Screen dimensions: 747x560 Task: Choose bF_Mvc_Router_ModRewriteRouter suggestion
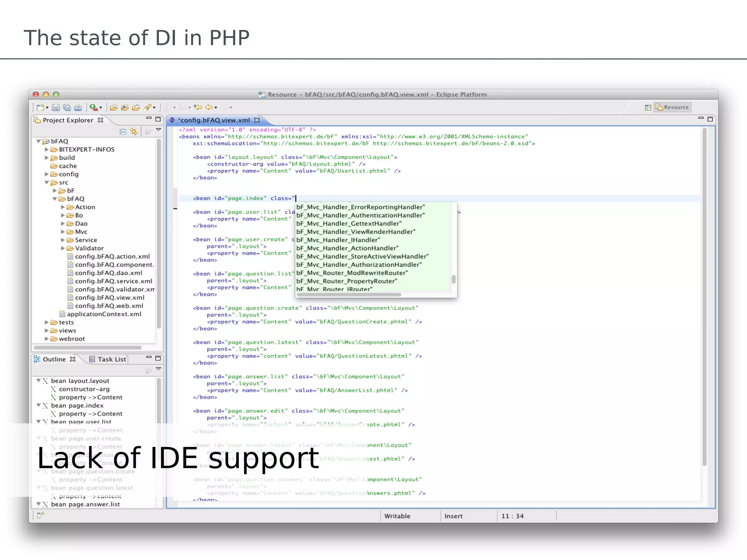(x=352, y=273)
